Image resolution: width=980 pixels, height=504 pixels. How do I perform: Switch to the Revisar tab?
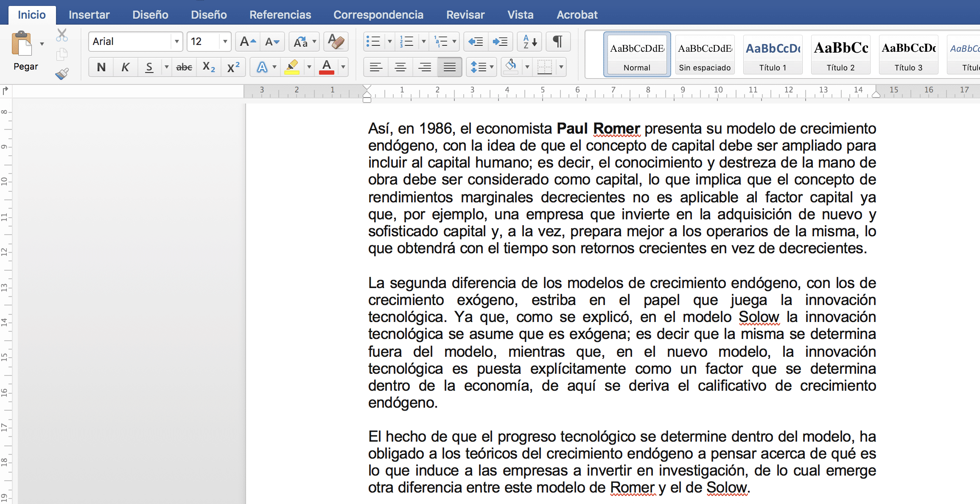click(x=465, y=15)
